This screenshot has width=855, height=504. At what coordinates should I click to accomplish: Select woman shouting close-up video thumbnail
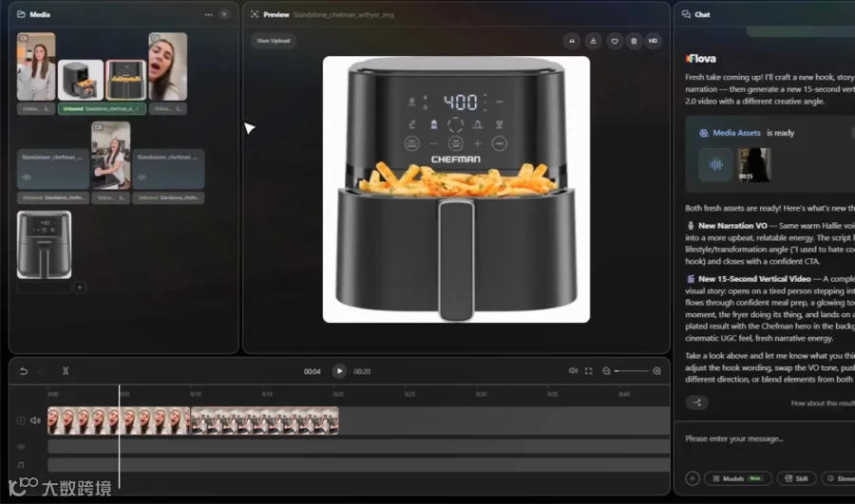168,66
